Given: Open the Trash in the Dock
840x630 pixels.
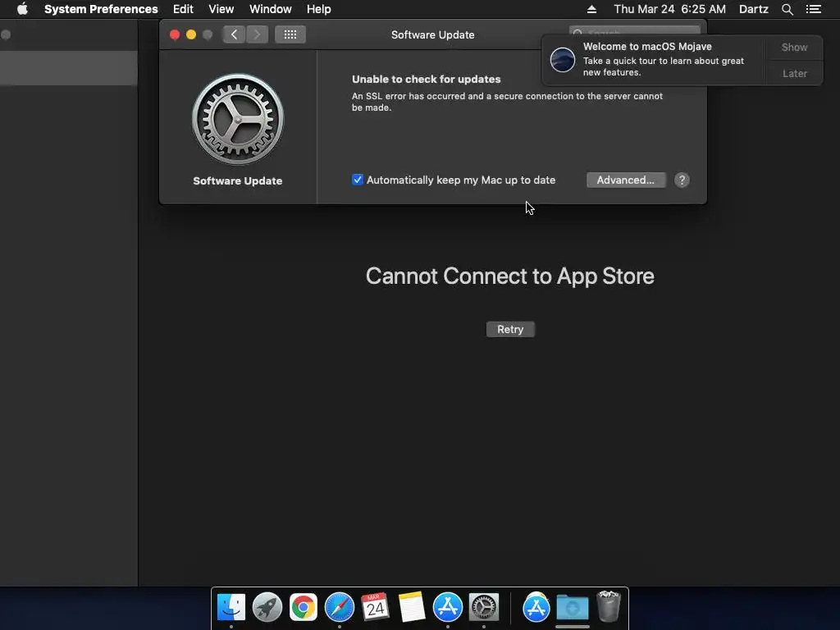Looking at the screenshot, I should click(x=609, y=606).
